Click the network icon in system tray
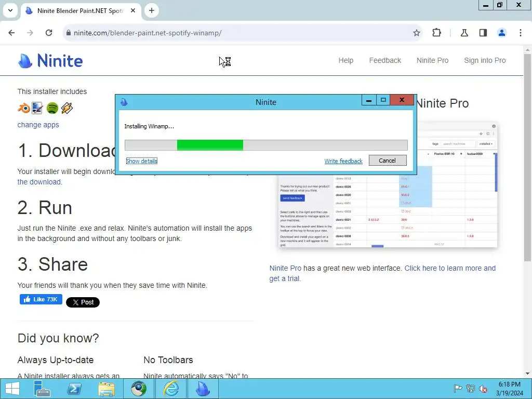 [x=471, y=389]
